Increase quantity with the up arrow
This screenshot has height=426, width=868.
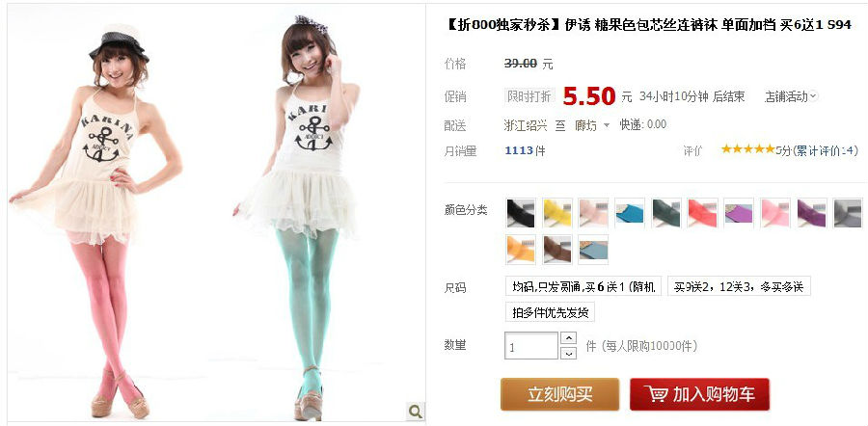tap(568, 338)
